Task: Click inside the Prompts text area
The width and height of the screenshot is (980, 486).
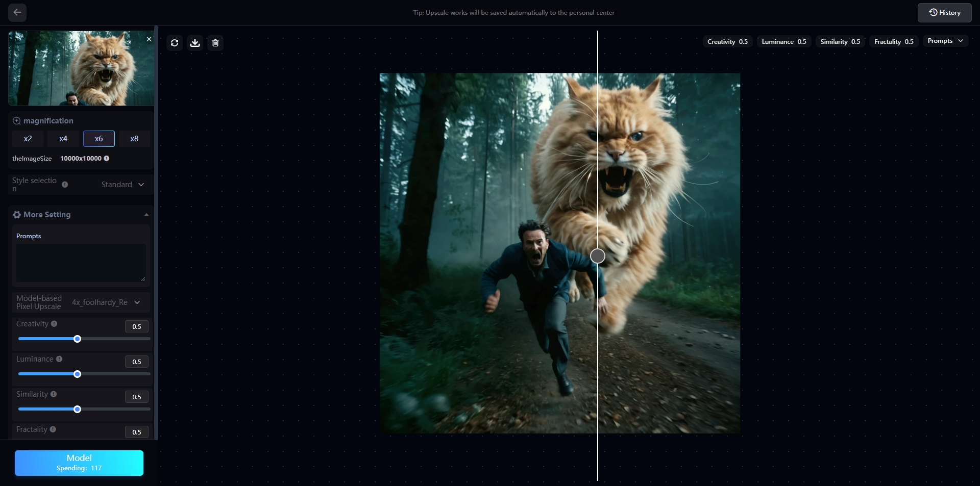Action: click(x=81, y=263)
